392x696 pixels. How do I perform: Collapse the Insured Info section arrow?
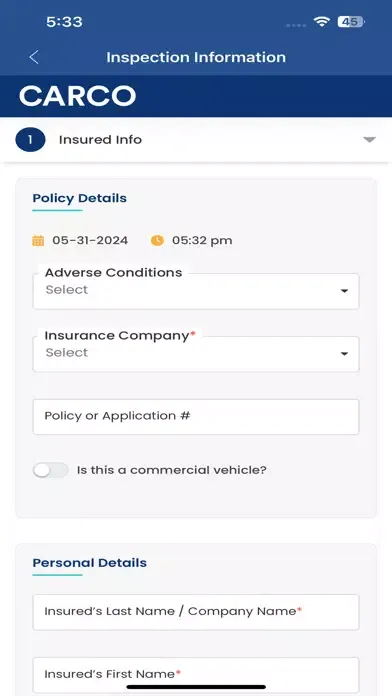[x=369, y=140]
